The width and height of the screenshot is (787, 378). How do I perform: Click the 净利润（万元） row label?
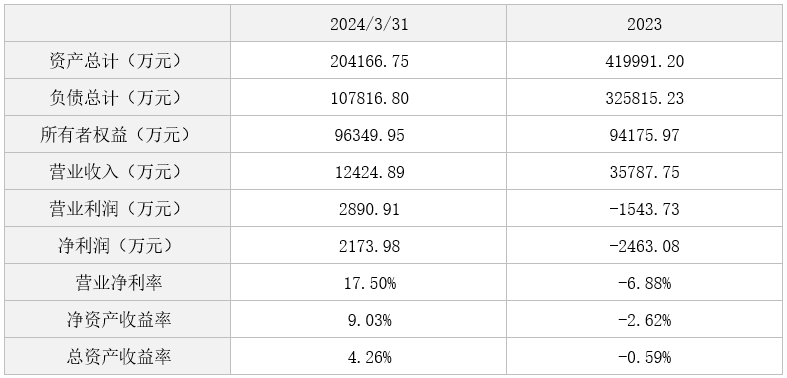point(117,245)
